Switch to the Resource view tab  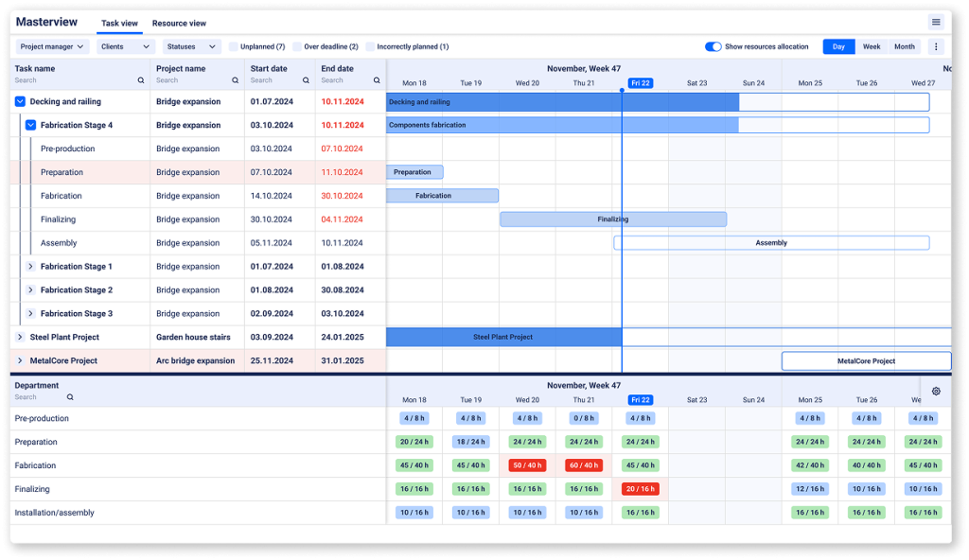179,24
